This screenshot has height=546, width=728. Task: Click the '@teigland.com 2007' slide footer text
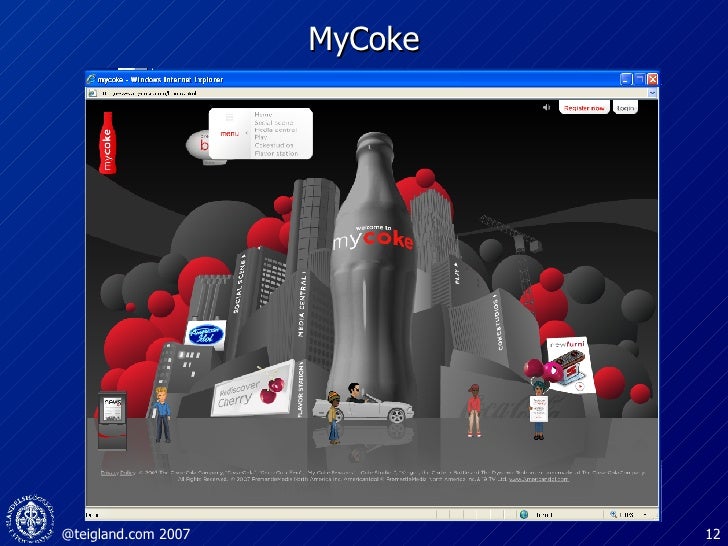click(x=126, y=534)
